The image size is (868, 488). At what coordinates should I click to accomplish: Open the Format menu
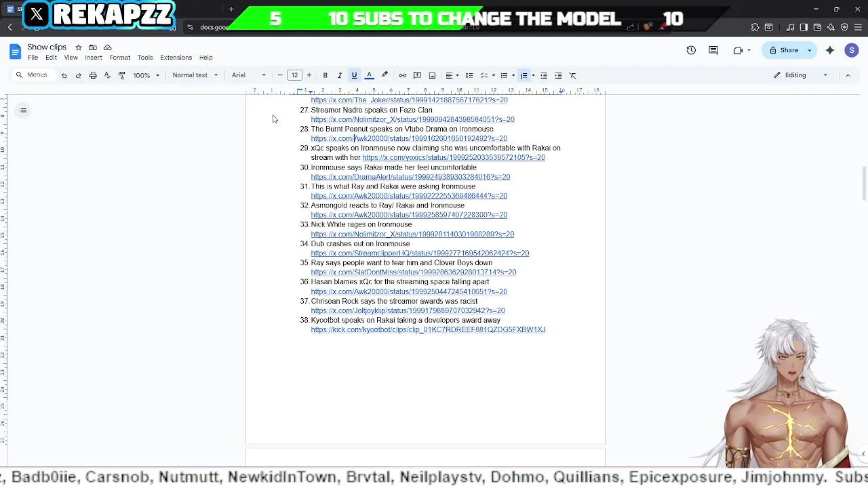pyautogui.click(x=119, y=58)
